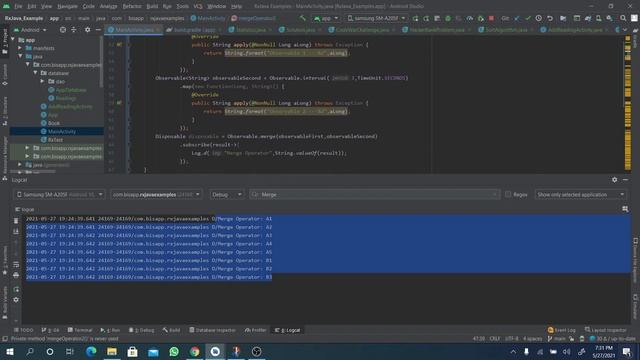Click scroll to end icon in Logcat

[x=16, y=231]
